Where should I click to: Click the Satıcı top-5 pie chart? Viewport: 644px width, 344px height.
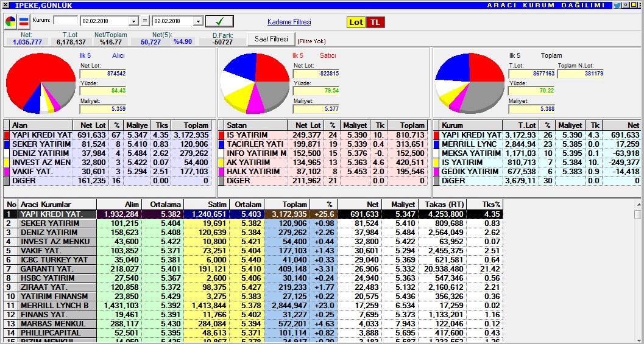pos(255,83)
